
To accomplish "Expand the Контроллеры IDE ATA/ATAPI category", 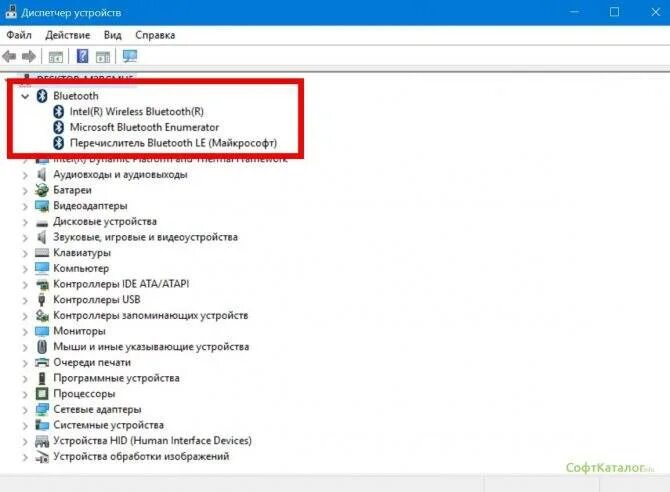I will [25, 285].
